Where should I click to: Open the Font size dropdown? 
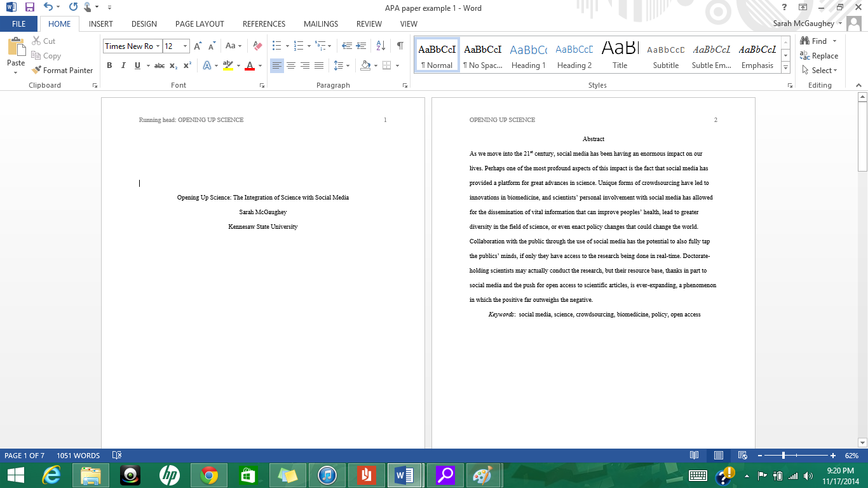[x=184, y=46]
